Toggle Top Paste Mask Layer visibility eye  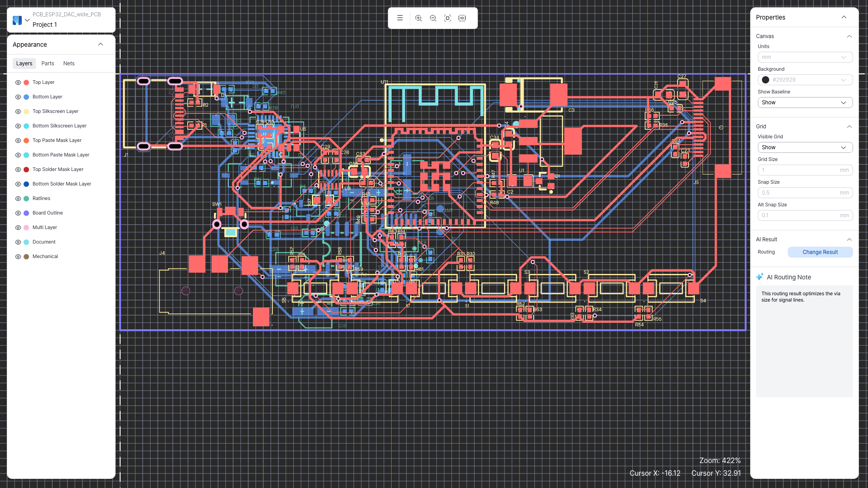click(x=18, y=141)
